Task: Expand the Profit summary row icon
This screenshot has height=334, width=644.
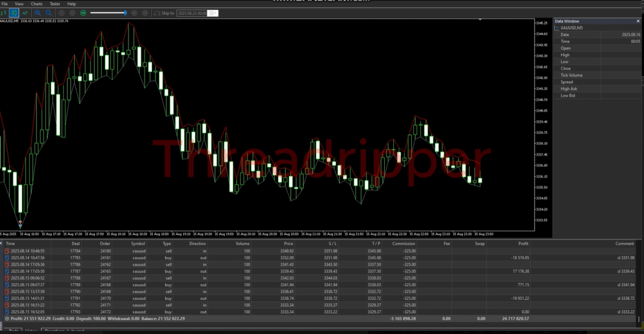Action: (7, 319)
